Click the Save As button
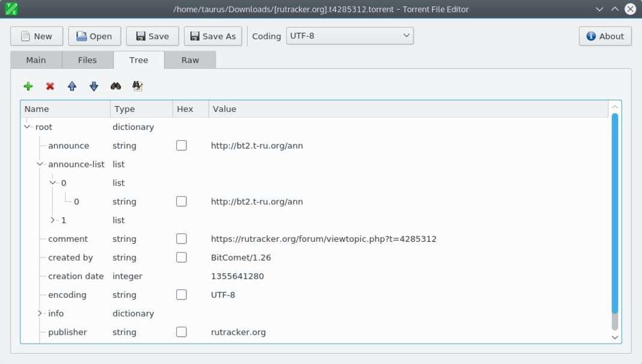The image size is (642, 364). pyautogui.click(x=212, y=36)
